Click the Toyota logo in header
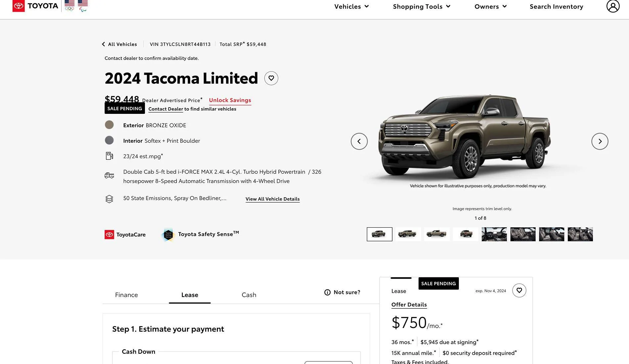This screenshot has height=364, width=629. (x=35, y=6)
